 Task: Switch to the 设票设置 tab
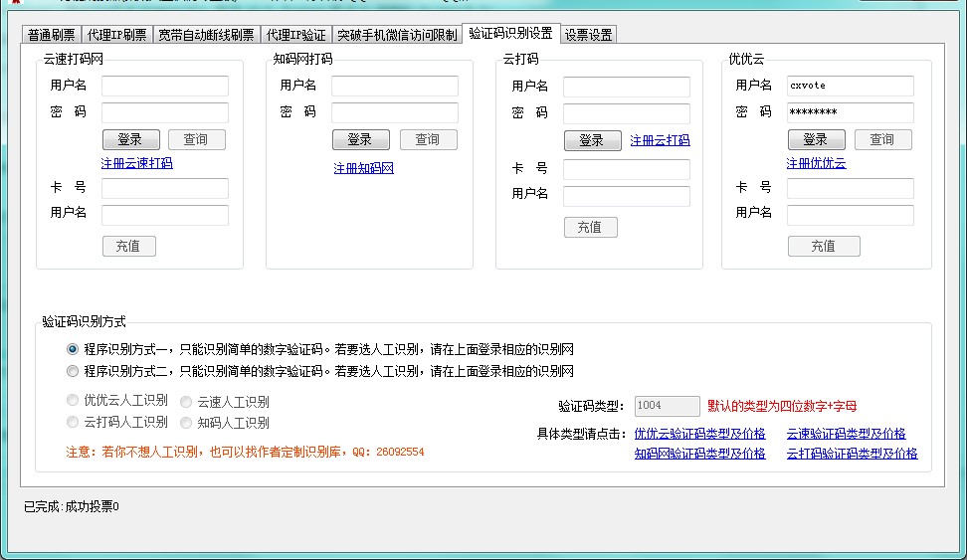[x=588, y=35]
